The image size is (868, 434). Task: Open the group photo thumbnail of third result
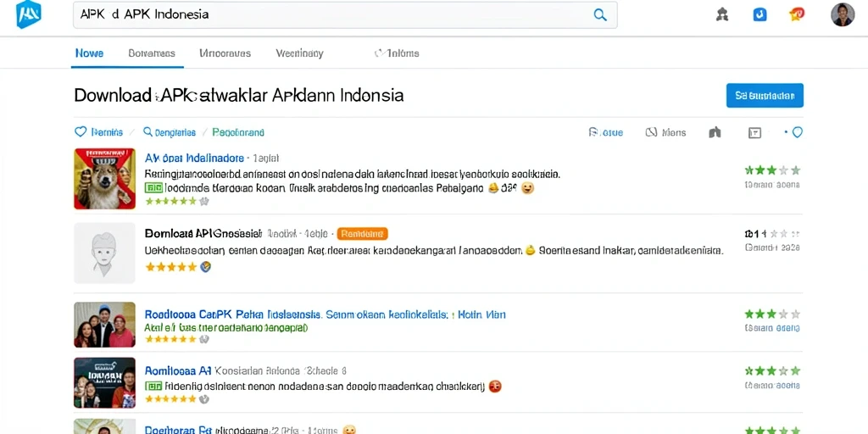point(104,325)
